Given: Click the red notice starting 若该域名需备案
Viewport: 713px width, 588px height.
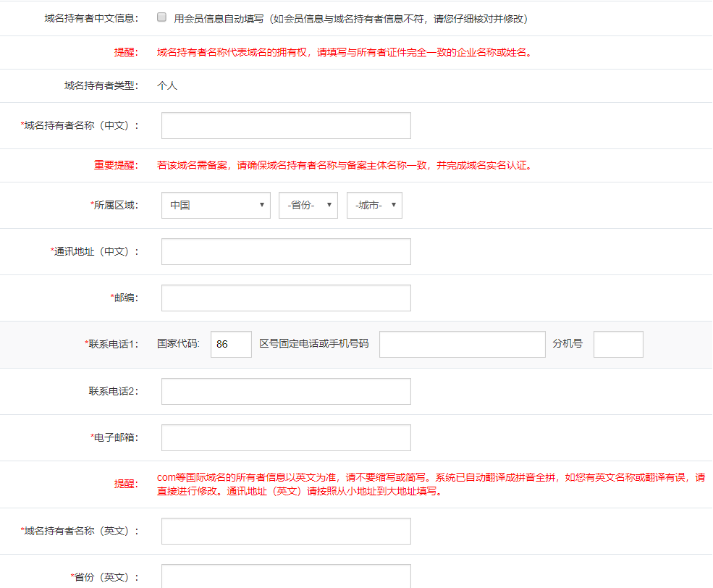Looking at the screenshot, I should click(x=345, y=165).
